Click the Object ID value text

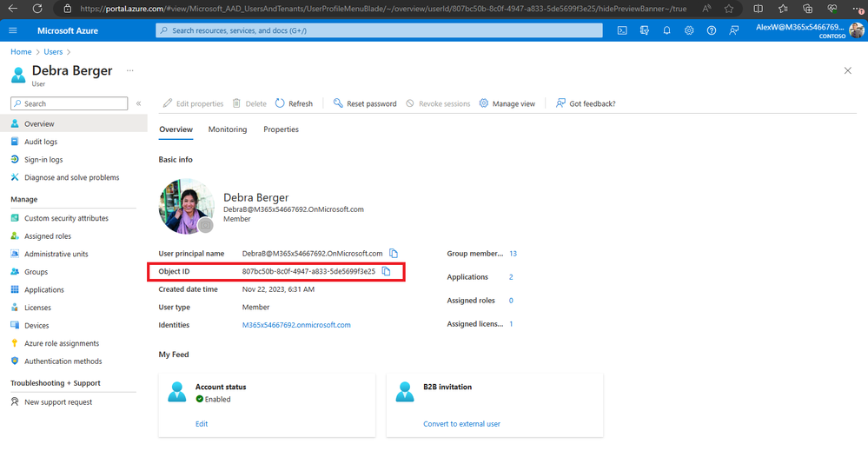click(x=308, y=271)
